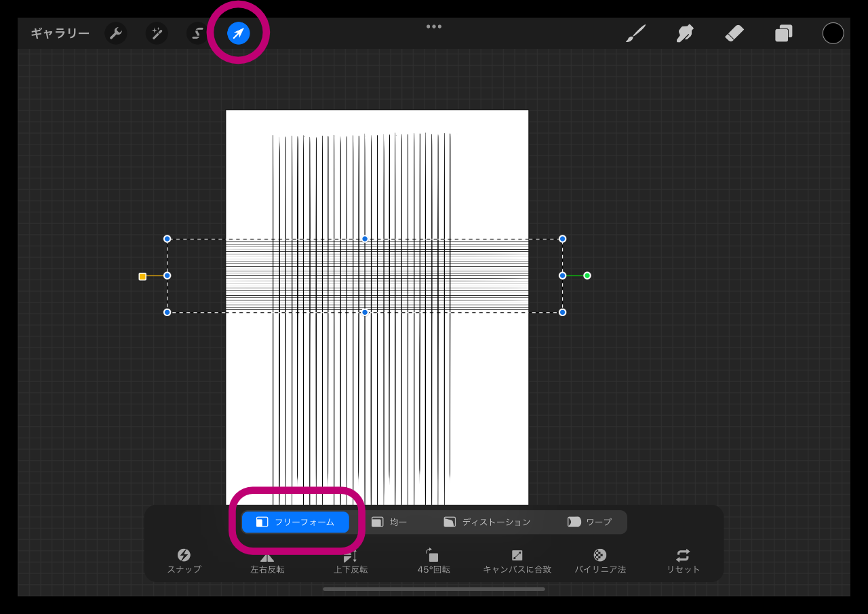Click bottom-middle edge transform node
Image resolution: width=868 pixels, height=614 pixels.
pyautogui.click(x=365, y=312)
